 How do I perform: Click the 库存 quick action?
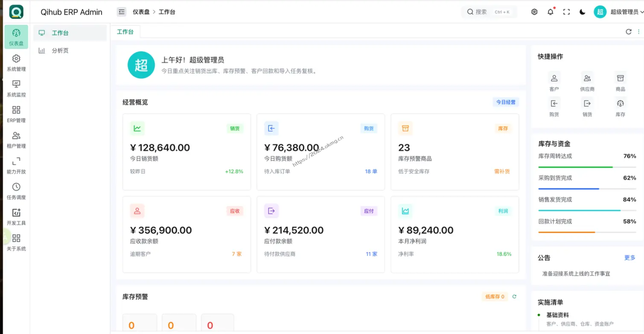tap(620, 107)
